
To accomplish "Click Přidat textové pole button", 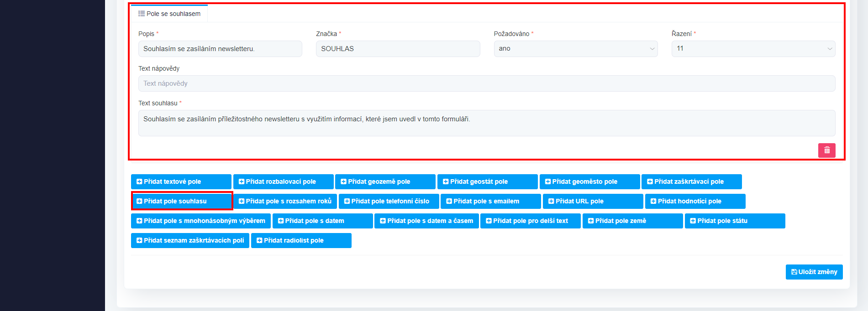I will [x=181, y=181].
